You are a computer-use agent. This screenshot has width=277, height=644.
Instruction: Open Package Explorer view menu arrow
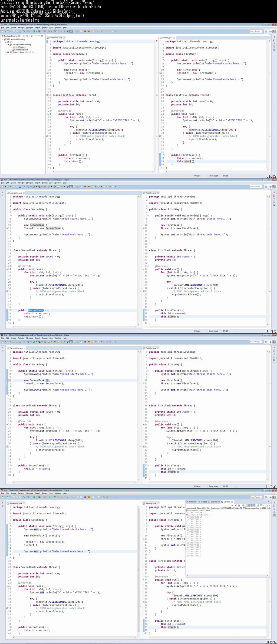click(36, 36)
